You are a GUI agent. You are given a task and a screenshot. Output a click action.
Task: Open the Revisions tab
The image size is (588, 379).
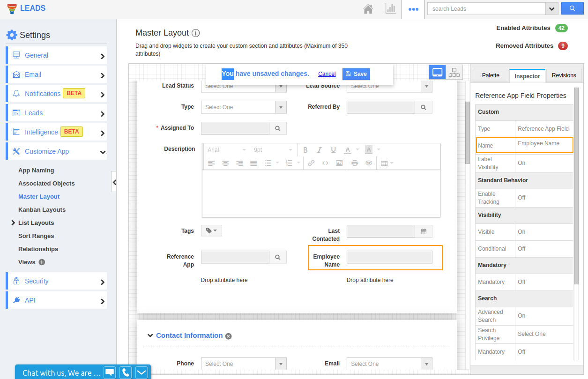(564, 75)
